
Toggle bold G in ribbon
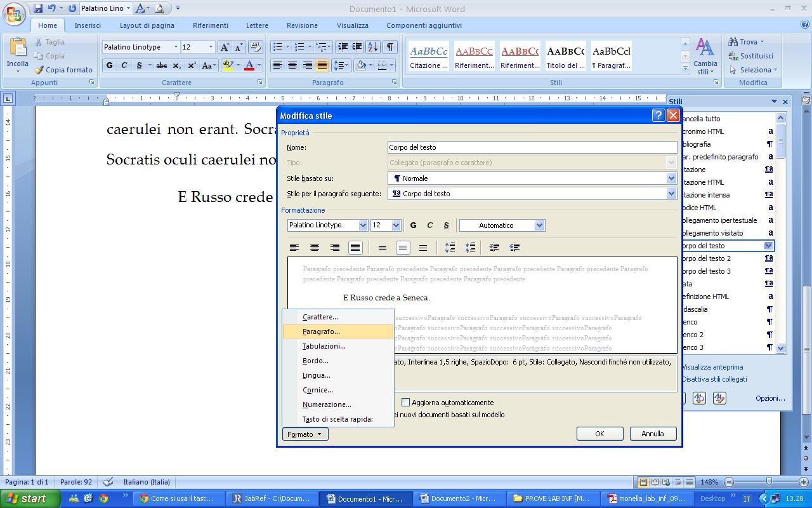pyautogui.click(x=109, y=65)
